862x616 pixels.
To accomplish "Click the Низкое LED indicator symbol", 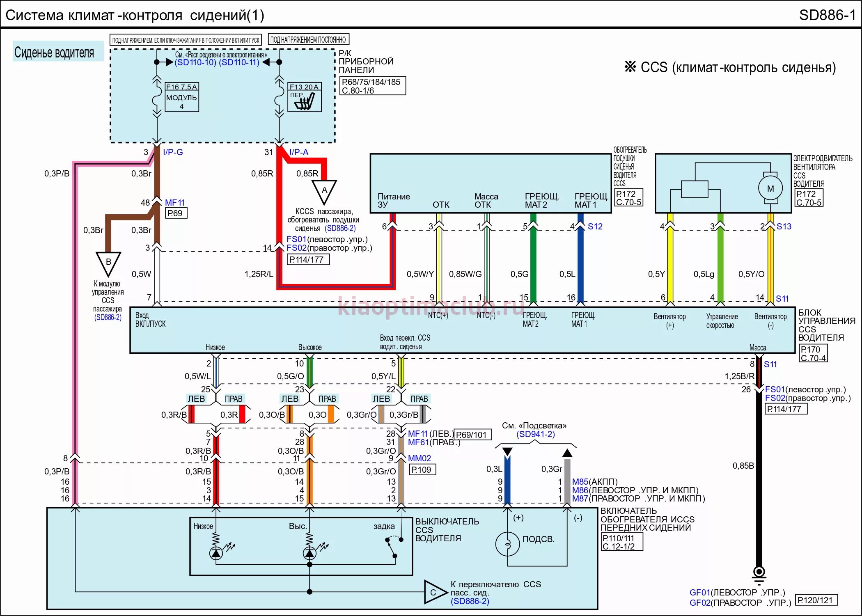I will point(216,554).
